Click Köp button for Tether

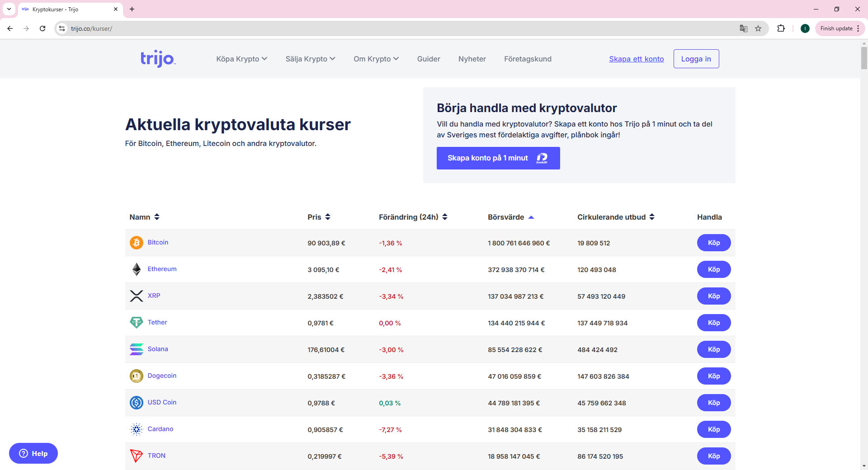coord(714,323)
